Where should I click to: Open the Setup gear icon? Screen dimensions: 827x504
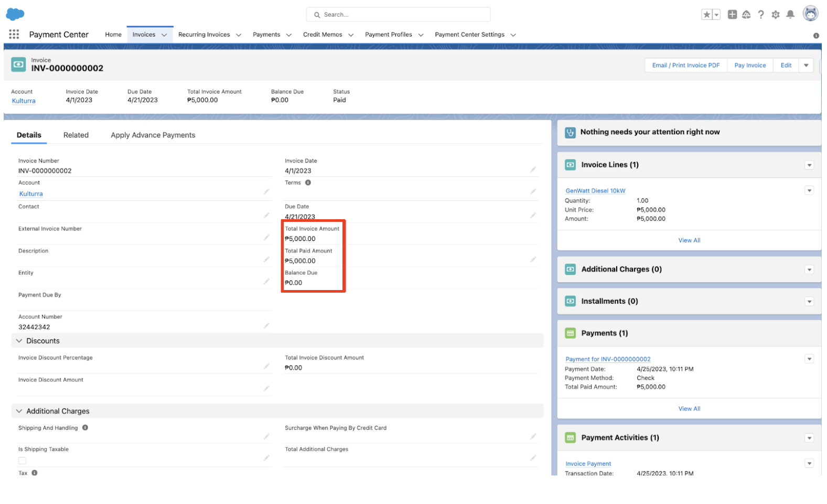tap(775, 15)
